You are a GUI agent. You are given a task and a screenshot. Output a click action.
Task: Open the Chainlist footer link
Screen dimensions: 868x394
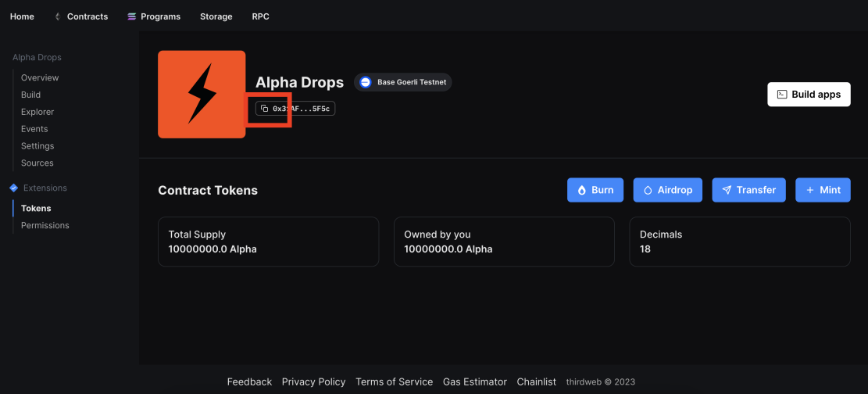(x=537, y=381)
